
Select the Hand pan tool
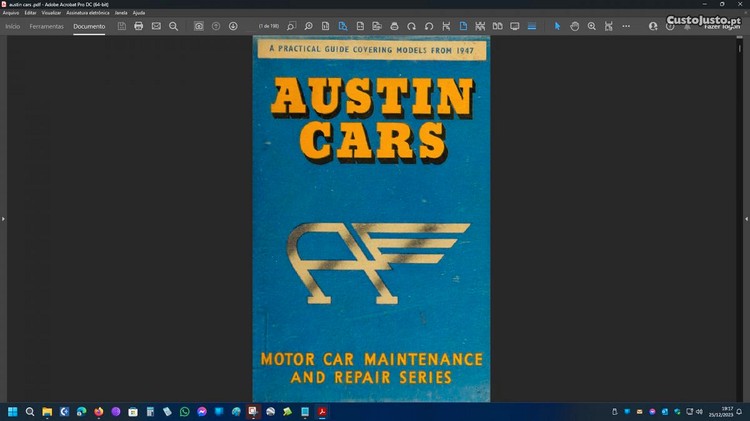[x=575, y=26]
